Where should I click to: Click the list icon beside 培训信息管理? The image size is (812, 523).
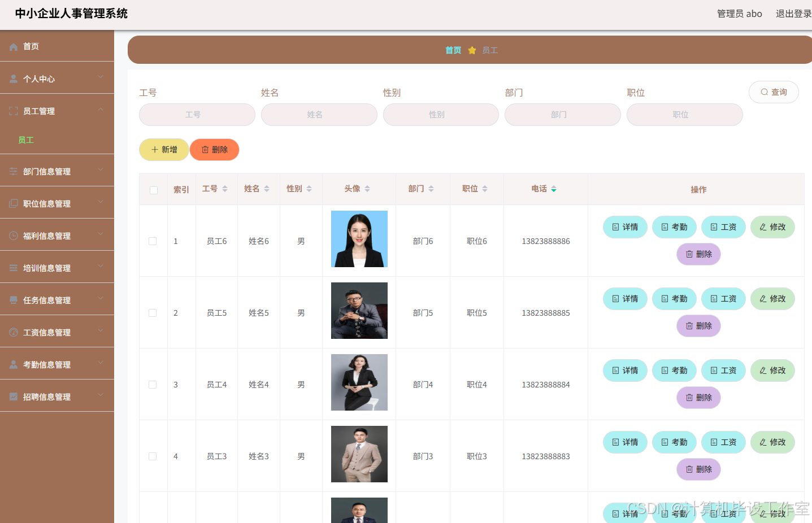pos(14,268)
